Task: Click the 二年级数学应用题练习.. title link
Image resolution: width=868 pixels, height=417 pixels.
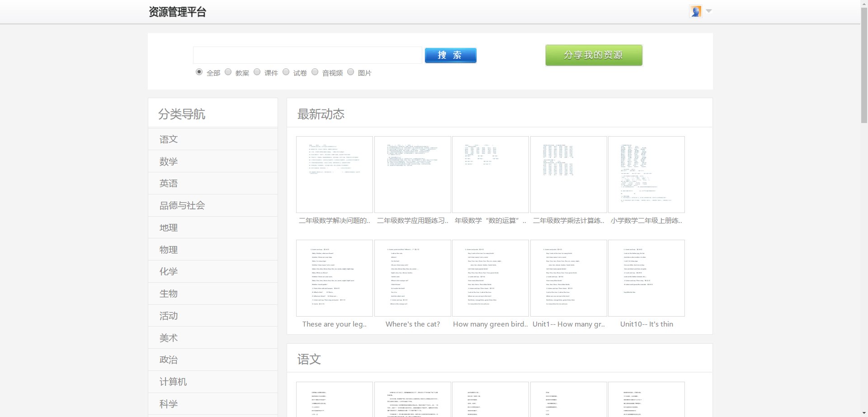Action: (413, 221)
